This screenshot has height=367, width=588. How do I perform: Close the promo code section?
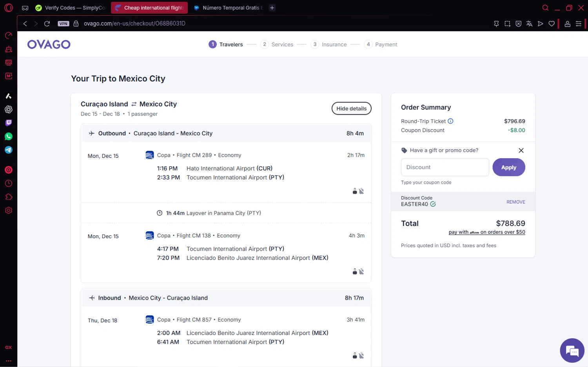point(521,150)
